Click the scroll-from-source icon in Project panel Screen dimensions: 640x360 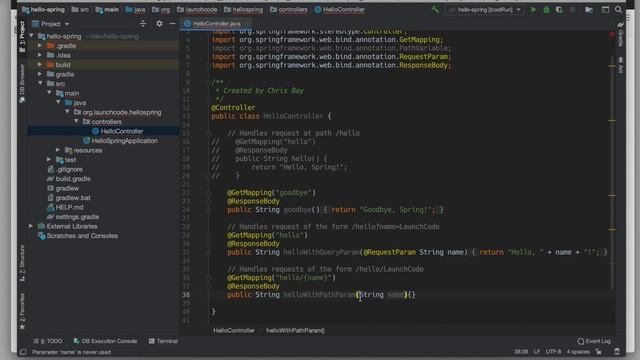pyautogui.click(x=143, y=24)
